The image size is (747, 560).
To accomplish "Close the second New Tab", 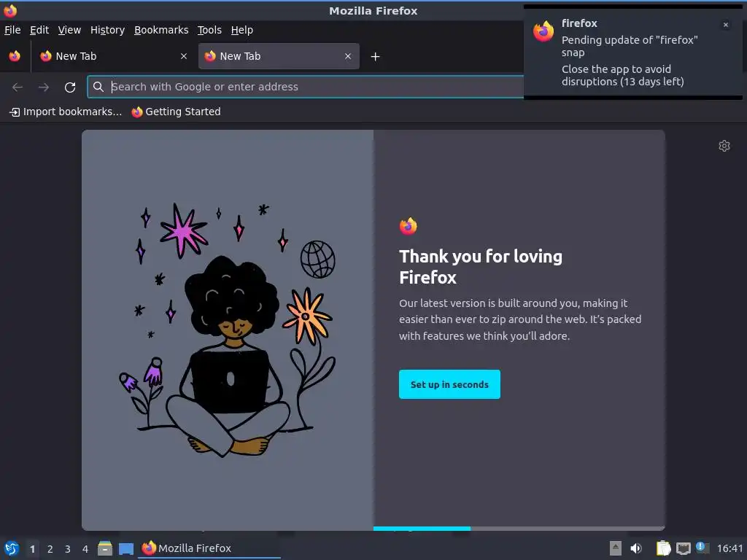I will click(348, 56).
